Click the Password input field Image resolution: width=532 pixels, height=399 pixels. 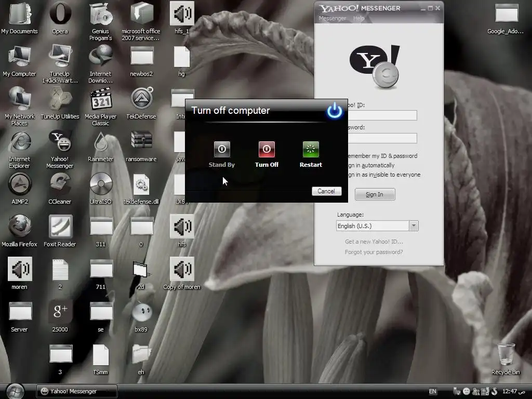pyautogui.click(x=382, y=138)
